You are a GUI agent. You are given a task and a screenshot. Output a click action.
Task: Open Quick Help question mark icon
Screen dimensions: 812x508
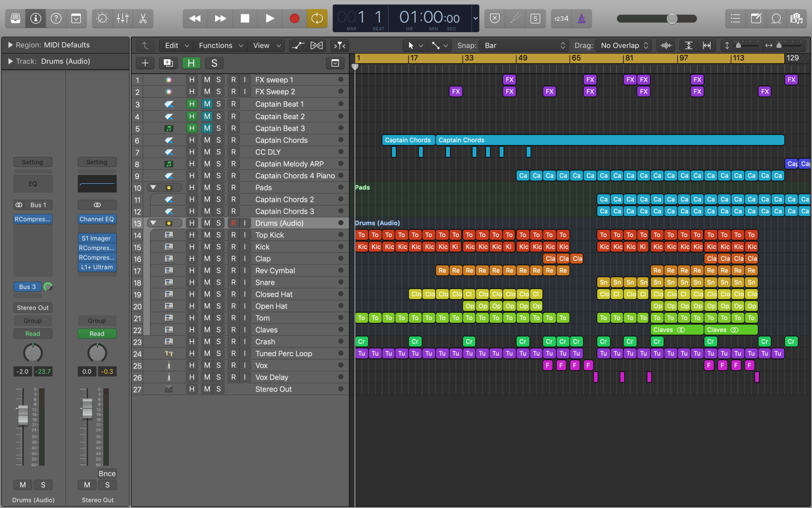(x=56, y=18)
